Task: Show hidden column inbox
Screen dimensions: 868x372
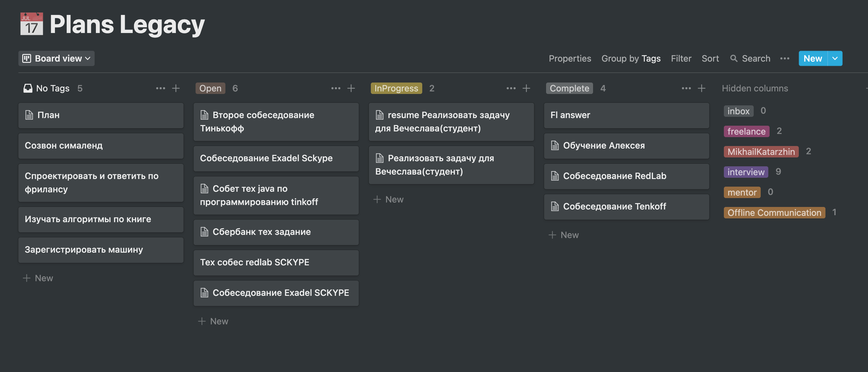Action: pyautogui.click(x=738, y=111)
